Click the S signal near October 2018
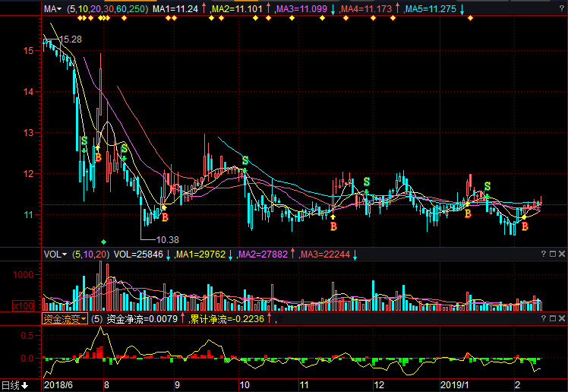Viewport: 568px width, 392px height. pos(245,160)
